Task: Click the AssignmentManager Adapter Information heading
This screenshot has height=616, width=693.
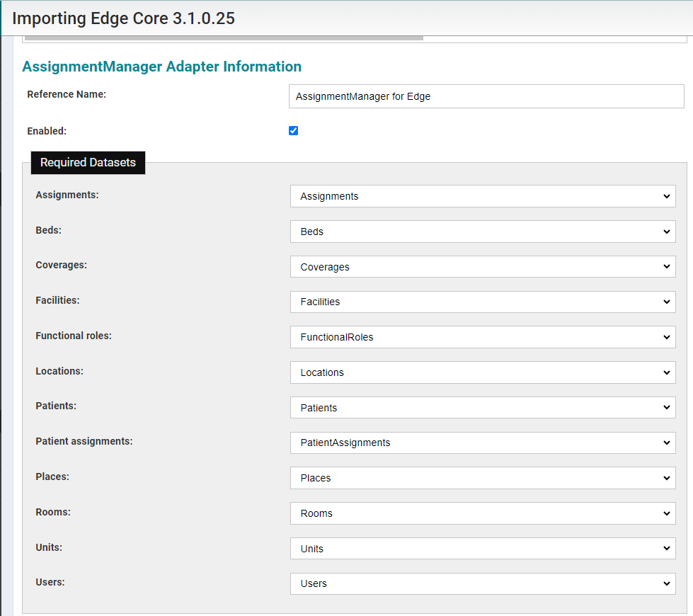Action: (162, 66)
